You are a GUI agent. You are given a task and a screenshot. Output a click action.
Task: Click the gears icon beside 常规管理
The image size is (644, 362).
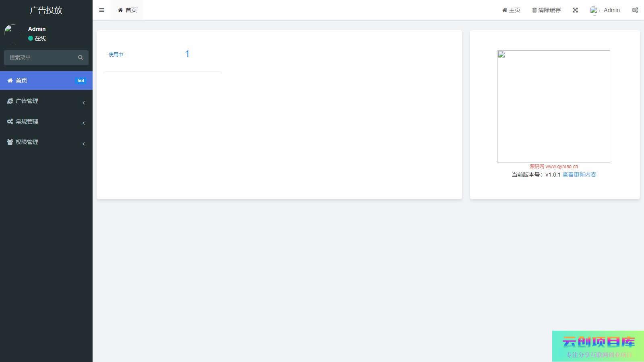click(10, 121)
